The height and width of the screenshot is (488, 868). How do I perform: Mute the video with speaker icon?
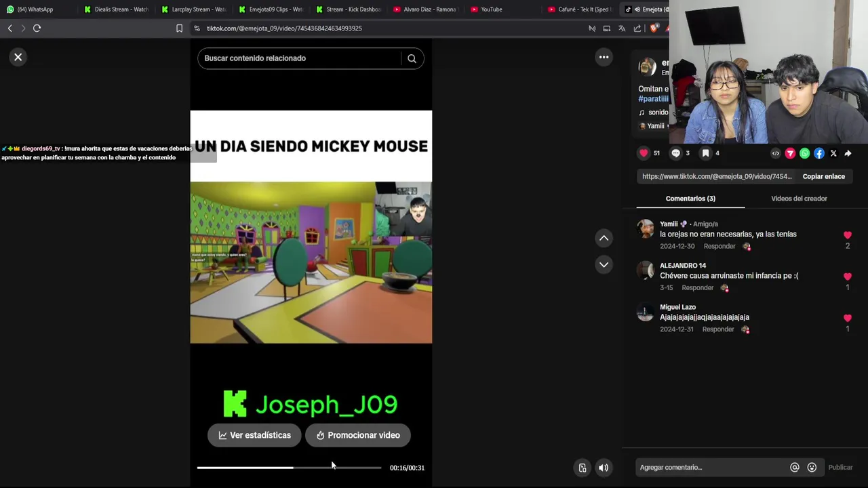click(x=603, y=468)
